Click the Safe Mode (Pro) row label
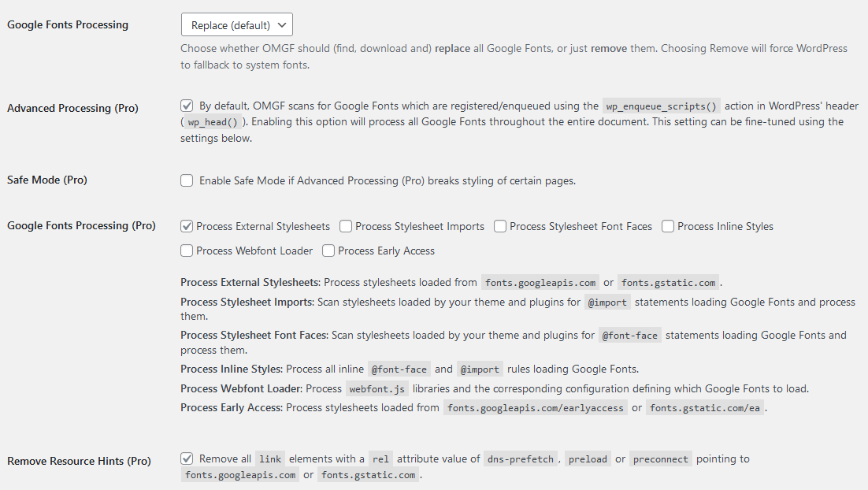The width and height of the screenshot is (868, 490). point(47,180)
